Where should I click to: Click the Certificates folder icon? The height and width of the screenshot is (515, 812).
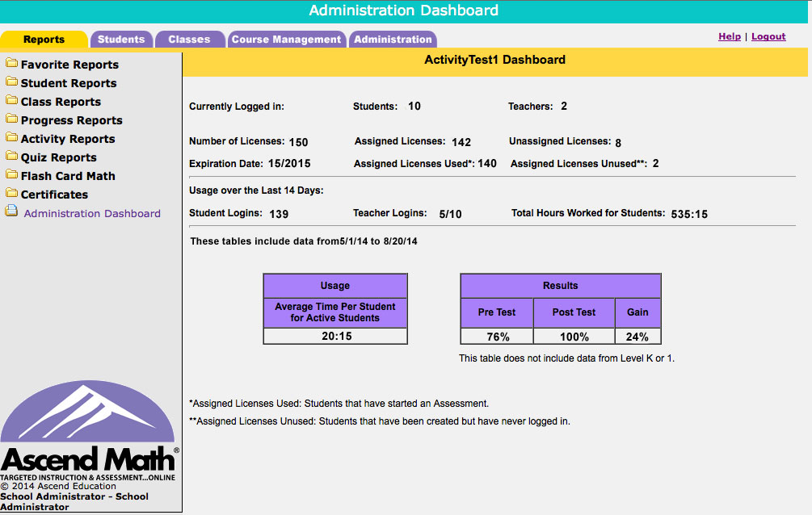pyautogui.click(x=11, y=193)
